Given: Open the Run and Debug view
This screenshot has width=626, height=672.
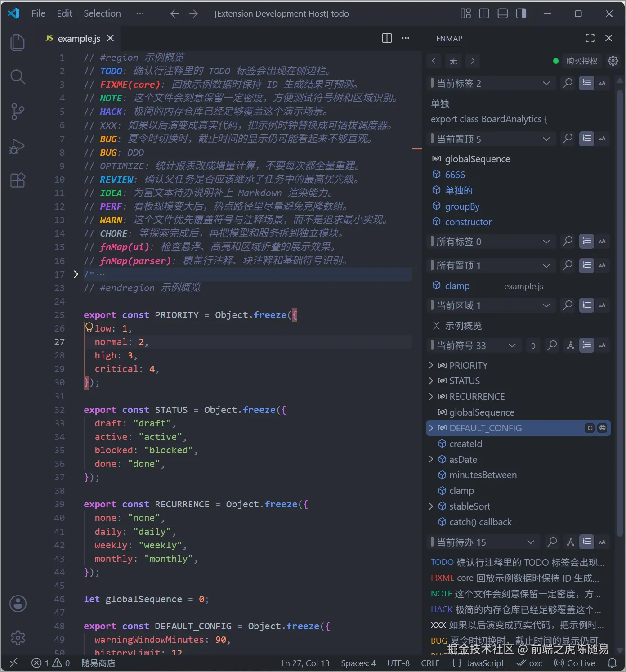Looking at the screenshot, I should tap(18, 146).
